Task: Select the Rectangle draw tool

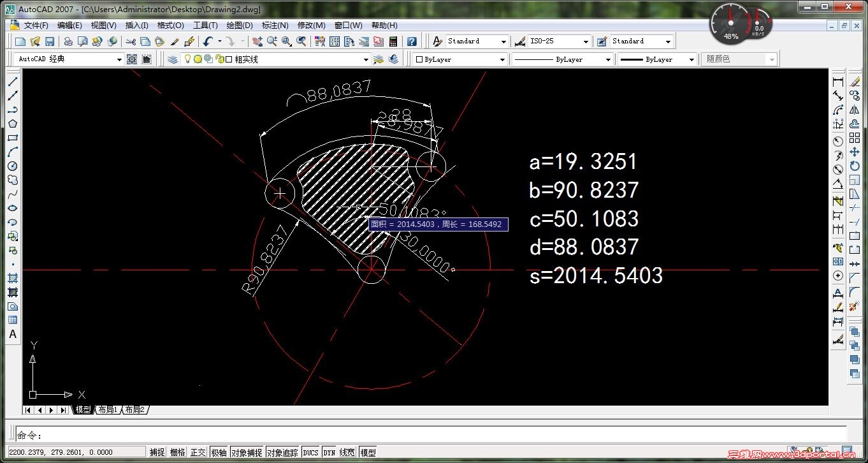Action: pos(13,138)
